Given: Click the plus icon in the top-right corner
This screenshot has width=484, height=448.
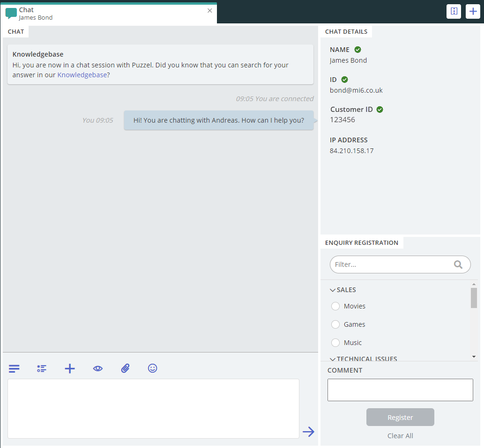Looking at the screenshot, I should [473, 11].
